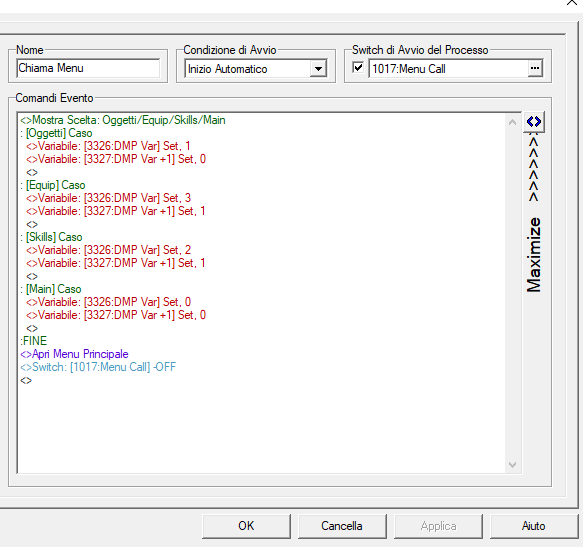The height and width of the screenshot is (547, 583).
Task: Click the event list scroll down arrow
Action: pyautogui.click(x=512, y=465)
